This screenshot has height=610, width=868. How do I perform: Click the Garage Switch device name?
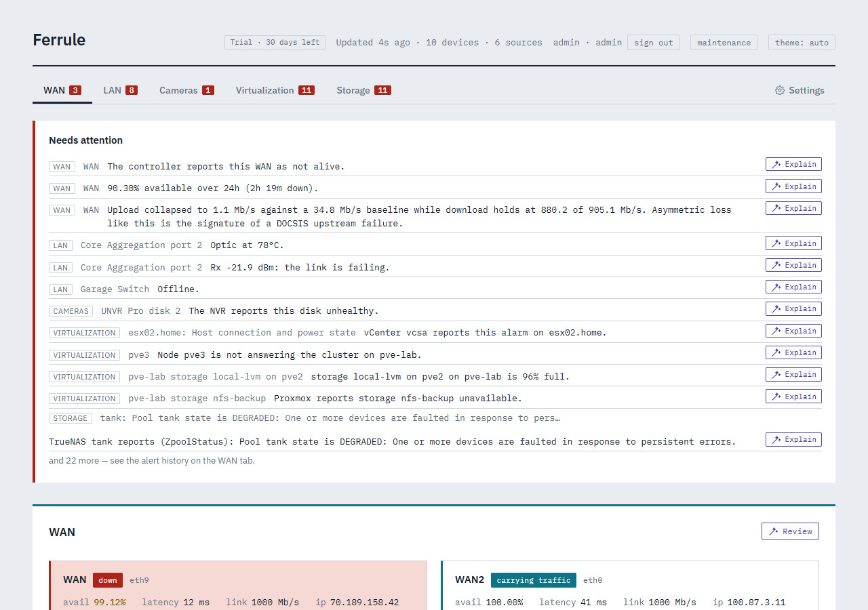[115, 289]
